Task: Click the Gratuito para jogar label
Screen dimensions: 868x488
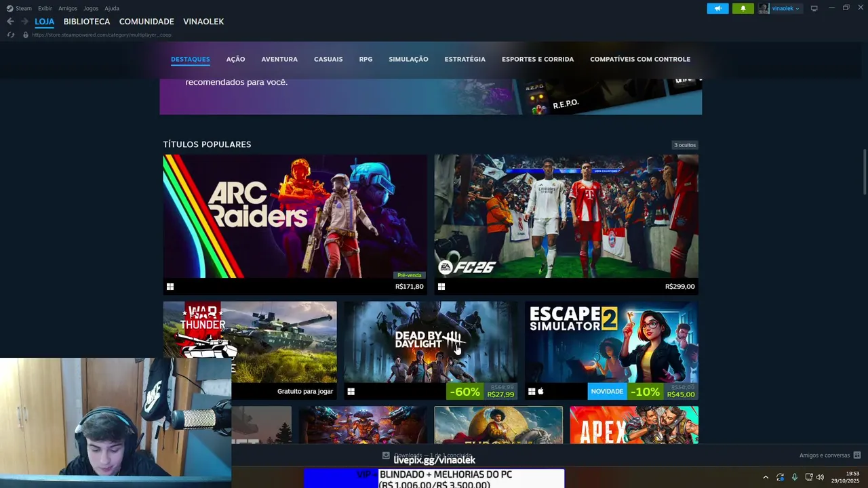Action: [305, 392]
